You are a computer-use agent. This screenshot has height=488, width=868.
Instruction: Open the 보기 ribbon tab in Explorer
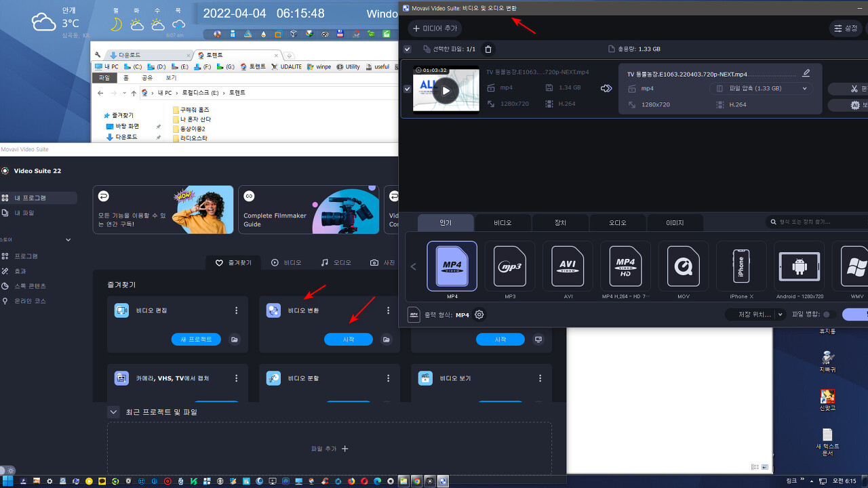172,78
